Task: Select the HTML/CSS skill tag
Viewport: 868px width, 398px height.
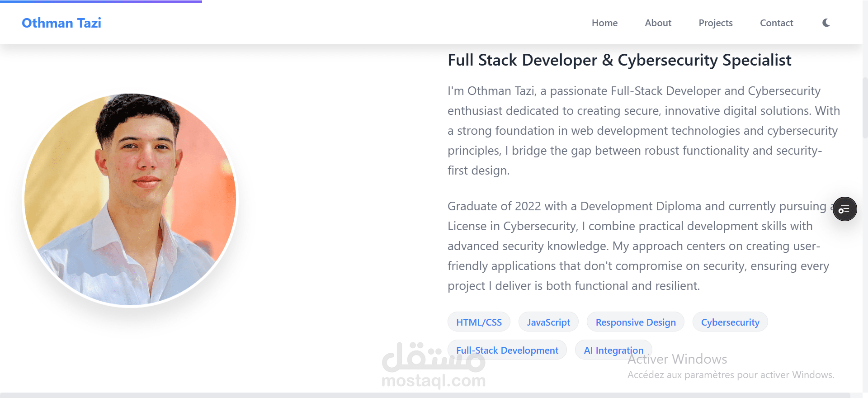Action: tap(479, 322)
